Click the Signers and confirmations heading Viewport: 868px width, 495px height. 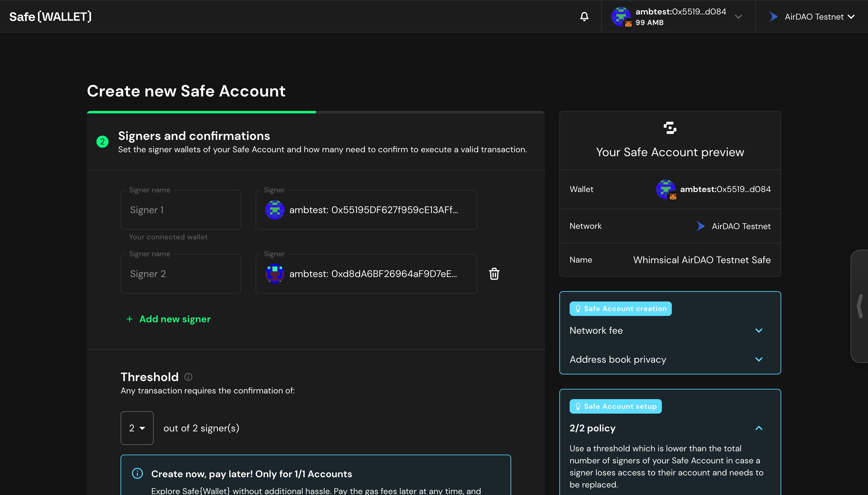[x=194, y=136]
